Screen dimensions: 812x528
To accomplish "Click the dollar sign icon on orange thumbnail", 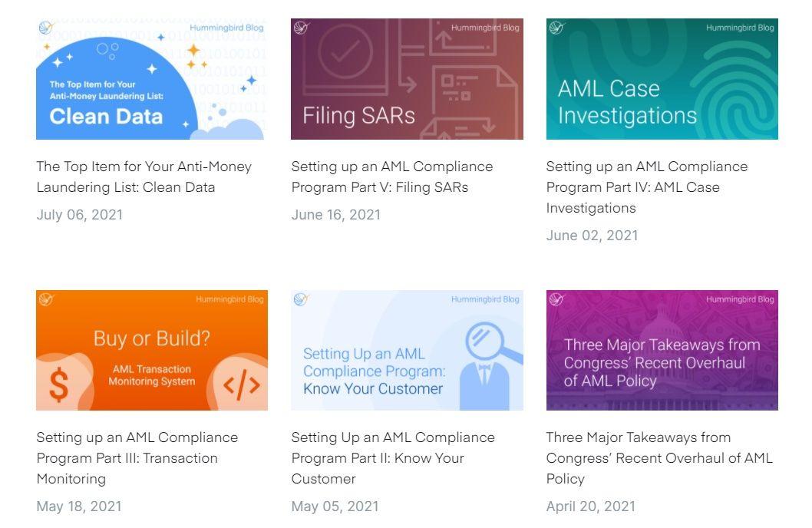I will click(x=58, y=384).
